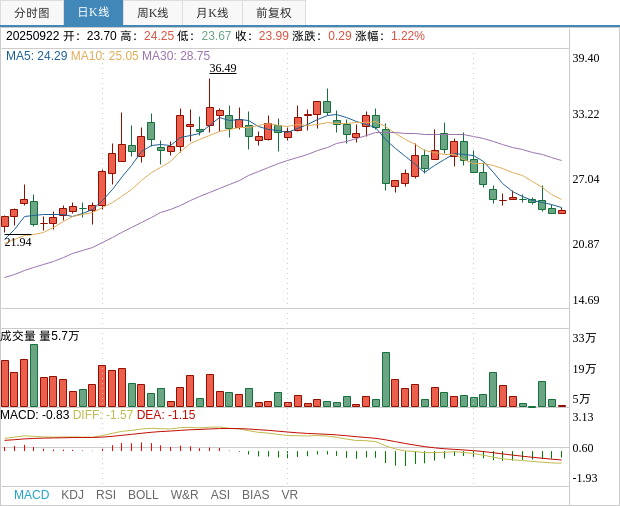Viewport: 620px width, 506px height.
Task: Click the 19万 volume axis label
Action: coord(584,369)
